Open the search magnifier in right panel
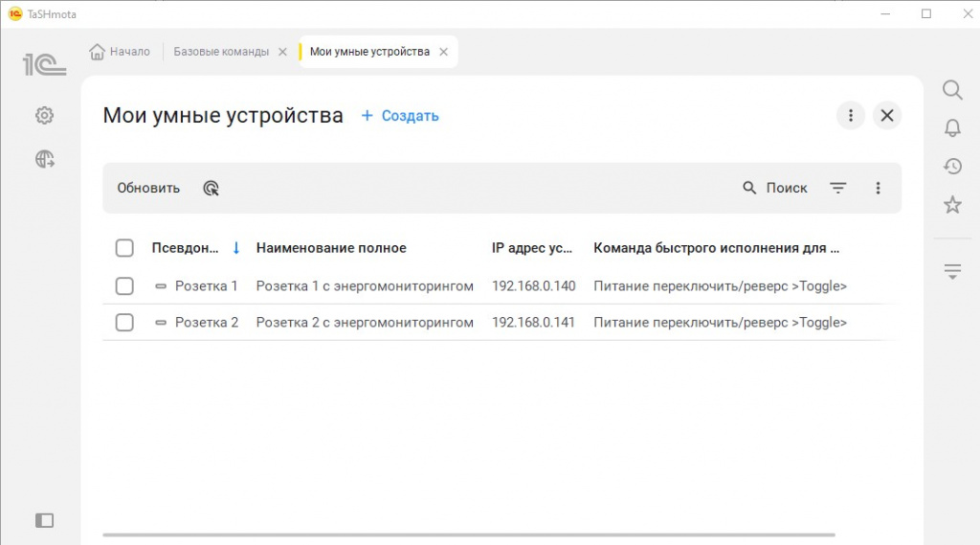This screenshot has width=980, height=545. [952, 90]
